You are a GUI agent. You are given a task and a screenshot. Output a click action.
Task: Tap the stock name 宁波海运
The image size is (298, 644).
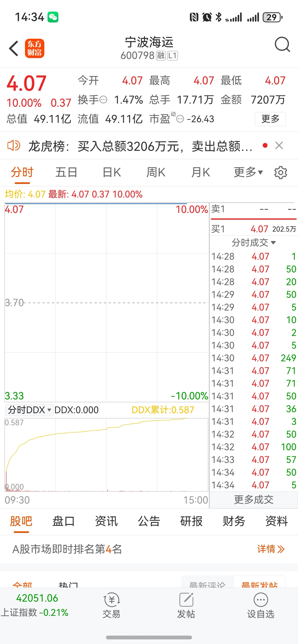(x=149, y=42)
